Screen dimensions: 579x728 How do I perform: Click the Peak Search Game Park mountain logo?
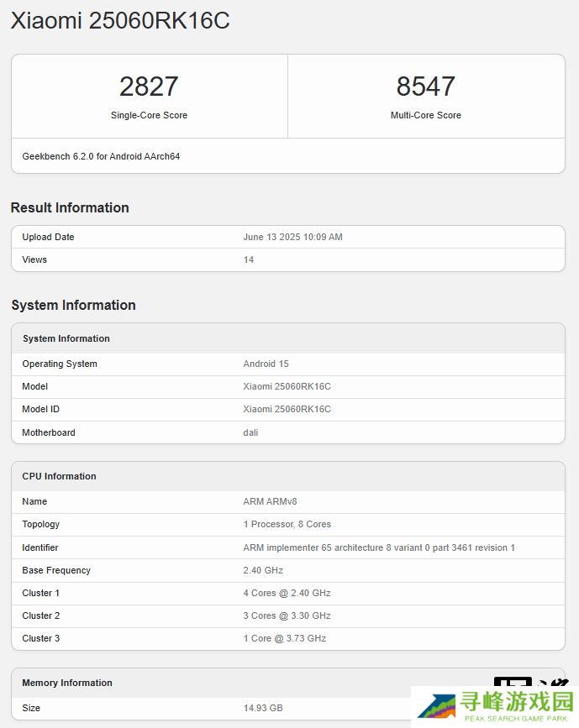coord(436,709)
